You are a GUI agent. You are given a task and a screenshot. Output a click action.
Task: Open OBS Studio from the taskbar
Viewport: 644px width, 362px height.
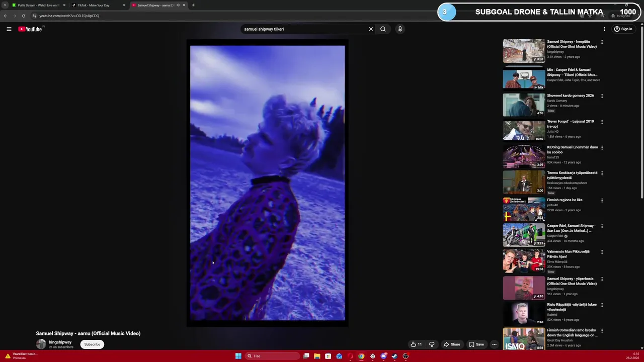click(x=406, y=356)
